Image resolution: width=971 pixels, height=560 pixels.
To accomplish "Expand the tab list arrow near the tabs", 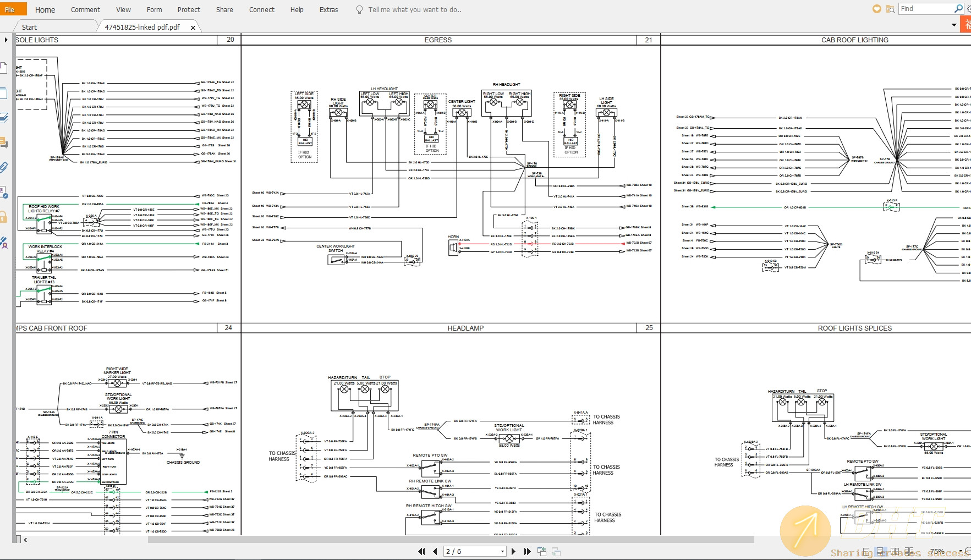I will tap(953, 25).
